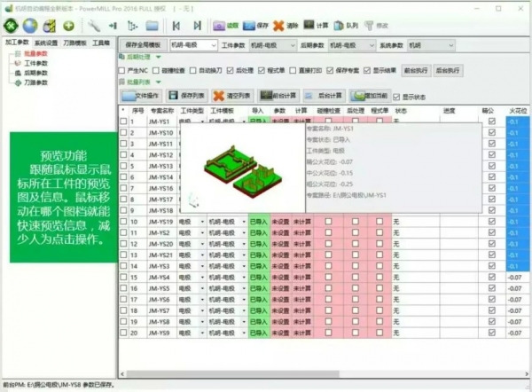Uncheck the 保存专案 checkbox
This screenshot has width=532, height=392.
(330, 71)
